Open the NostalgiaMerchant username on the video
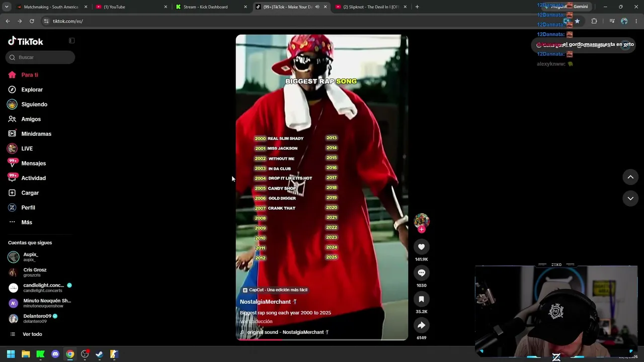The image size is (644, 362). click(265, 302)
